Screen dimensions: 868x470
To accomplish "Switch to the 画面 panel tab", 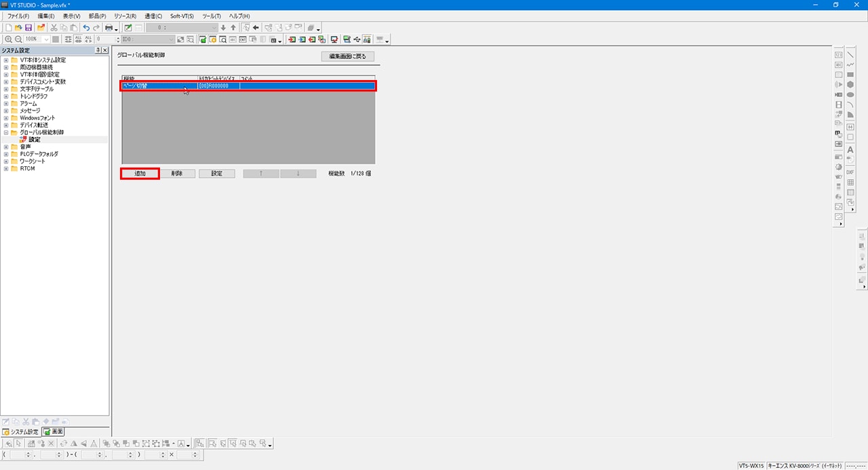I will tap(54, 431).
